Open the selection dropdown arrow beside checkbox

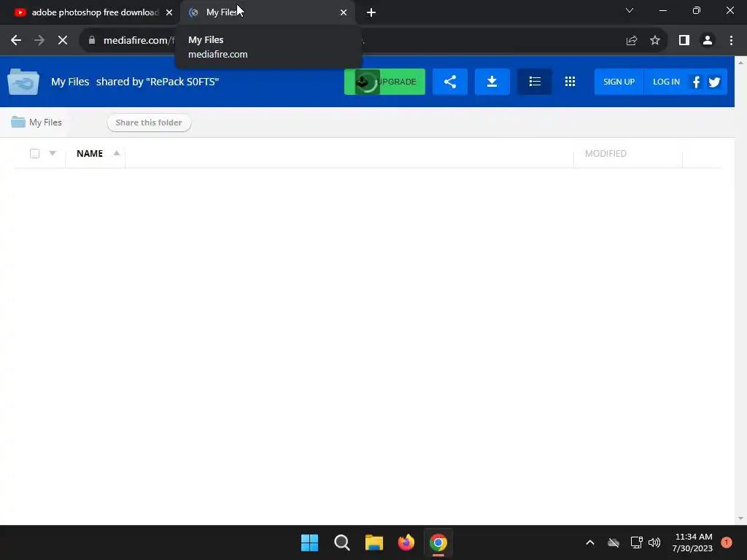tap(53, 153)
